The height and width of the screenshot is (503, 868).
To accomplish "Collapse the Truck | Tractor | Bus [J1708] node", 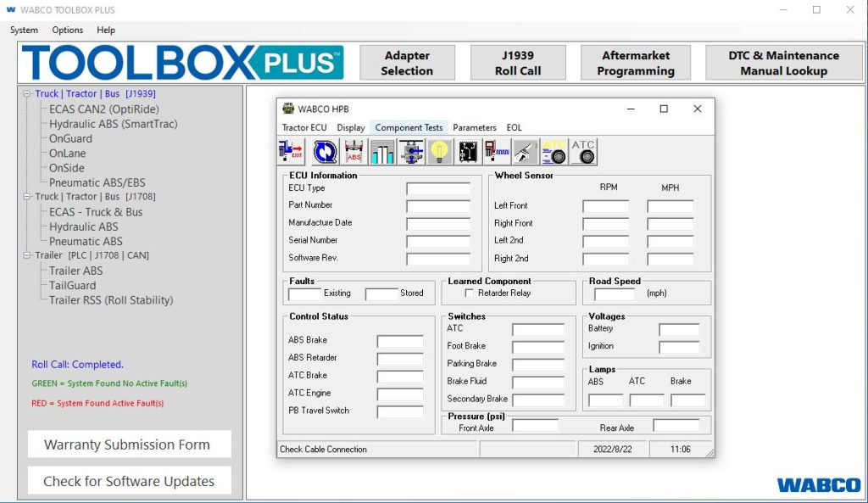I will pos(28,197).
